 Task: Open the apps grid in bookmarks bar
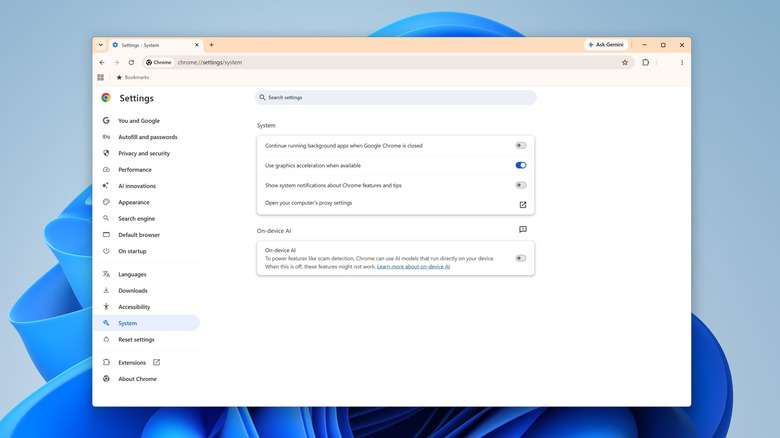(100, 78)
